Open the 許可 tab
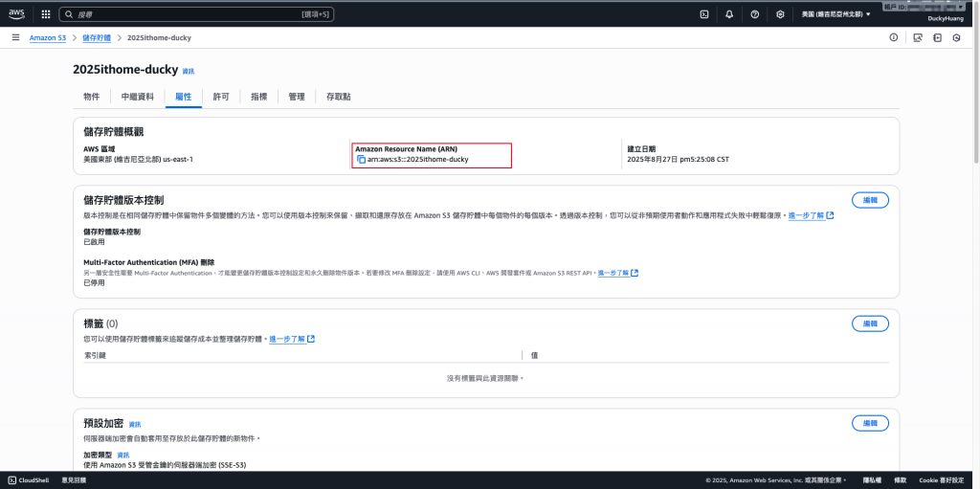This screenshot has height=489, width=980. 221,97
